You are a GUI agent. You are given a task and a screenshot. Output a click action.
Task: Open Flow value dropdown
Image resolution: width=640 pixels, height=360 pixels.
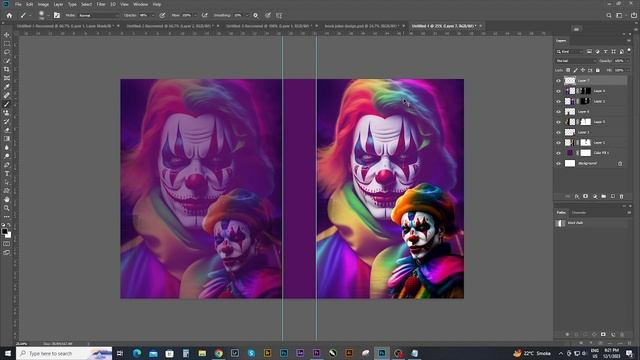[x=195, y=16]
